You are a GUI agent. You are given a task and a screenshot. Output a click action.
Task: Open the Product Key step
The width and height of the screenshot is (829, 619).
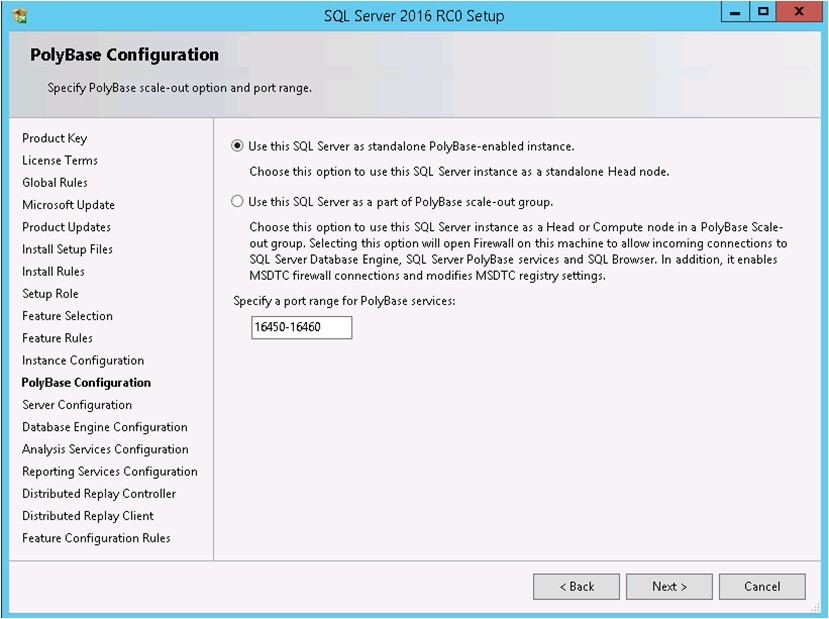coord(54,138)
